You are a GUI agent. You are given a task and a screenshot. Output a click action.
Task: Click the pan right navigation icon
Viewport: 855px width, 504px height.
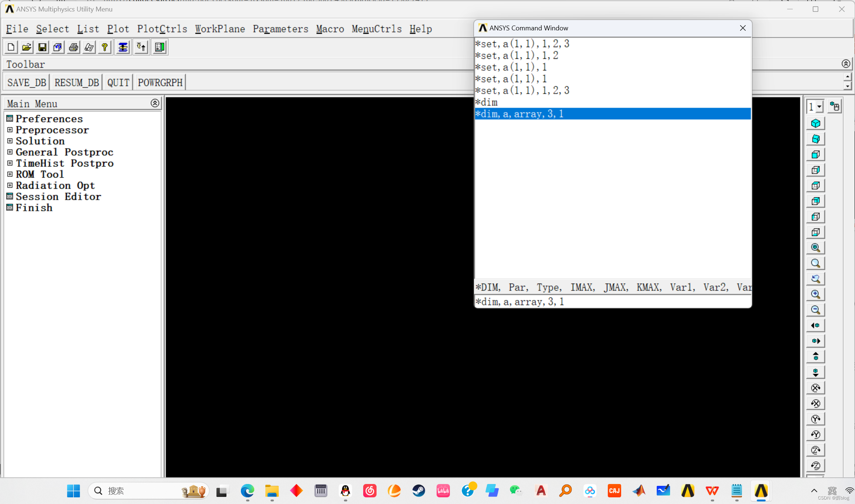pyautogui.click(x=815, y=341)
